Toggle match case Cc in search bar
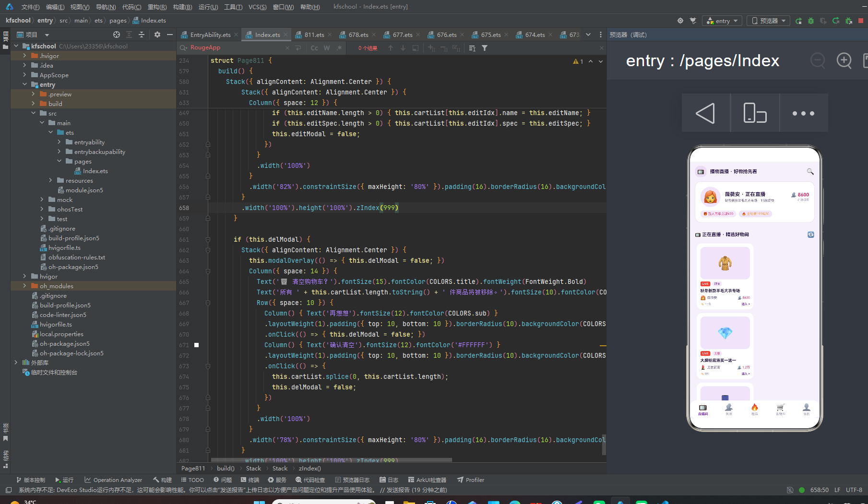The image size is (868, 504). pyautogui.click(x=314, y=48)
